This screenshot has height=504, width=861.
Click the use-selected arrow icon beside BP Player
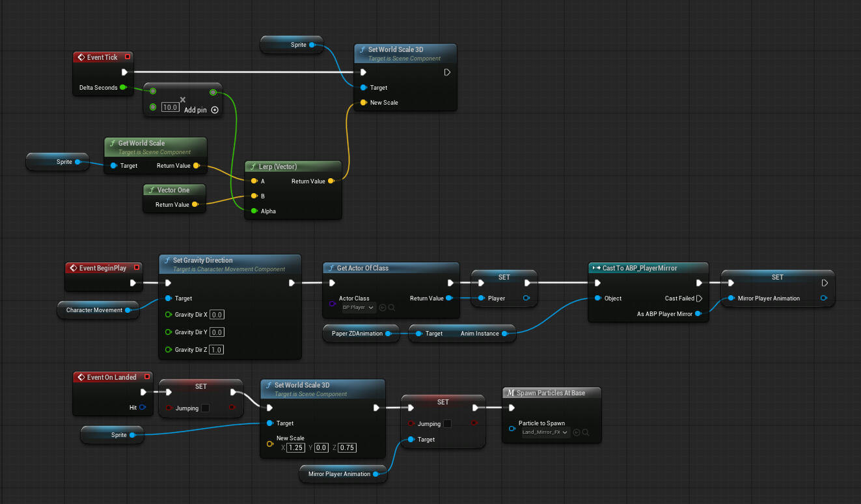(x=382, y=308)
